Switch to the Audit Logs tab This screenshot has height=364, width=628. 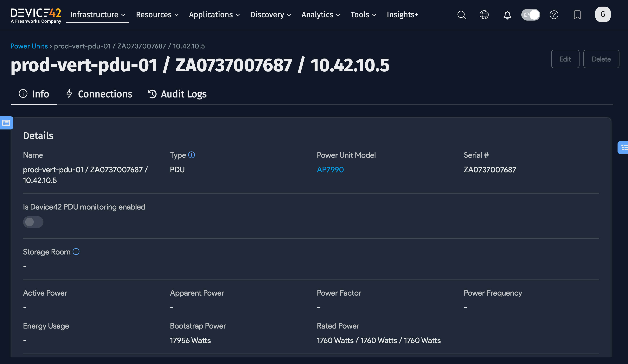pyautogui.click(x=177, y=94)
